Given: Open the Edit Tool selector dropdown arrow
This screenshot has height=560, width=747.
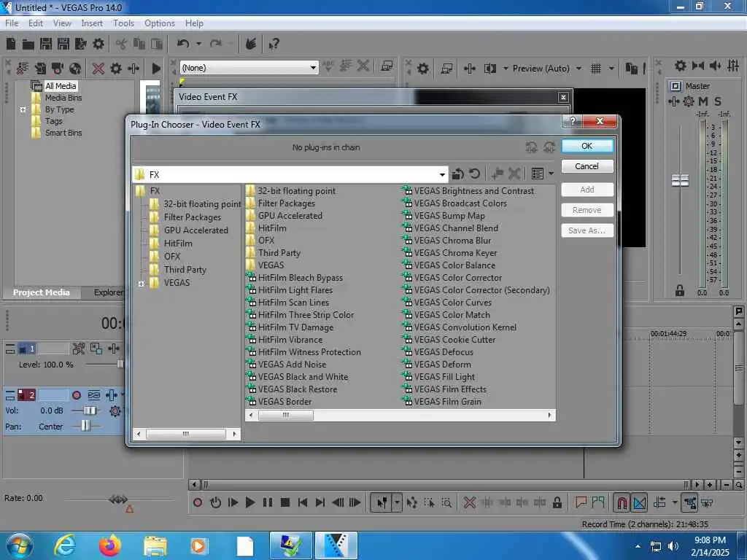Looking at the screenshot, I should click(x=397, y=502).
